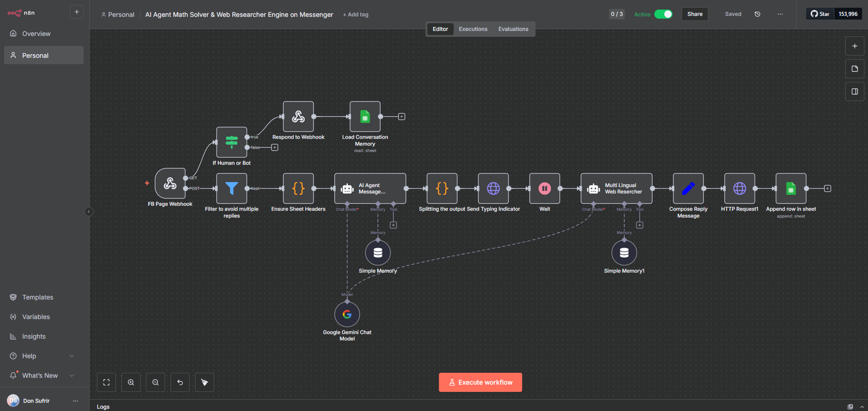The image size is (868, 411).
Task: Switch to the Executions tab
Action: [473, 29]
